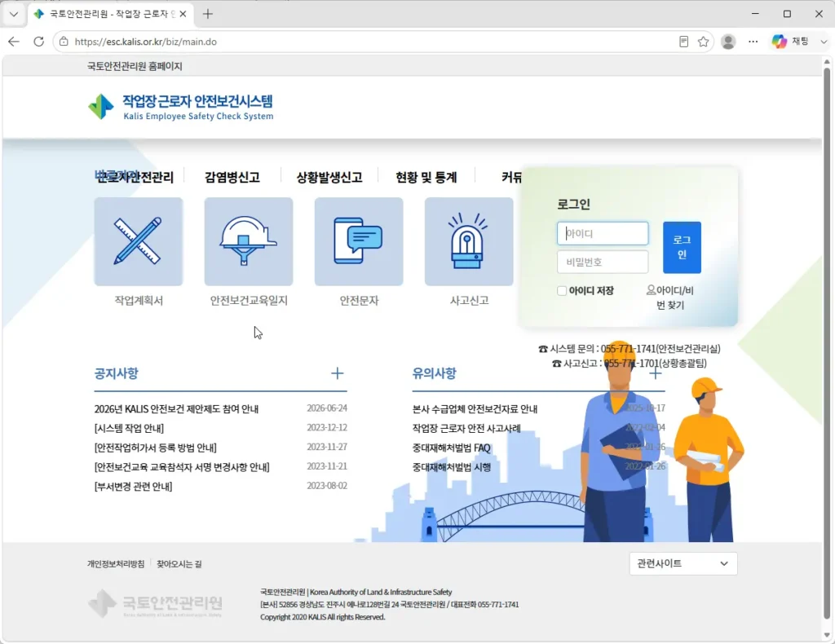This screenshot has width=835, height=644.
Task: Open the browser profile avatar
Action: [728, 42]
